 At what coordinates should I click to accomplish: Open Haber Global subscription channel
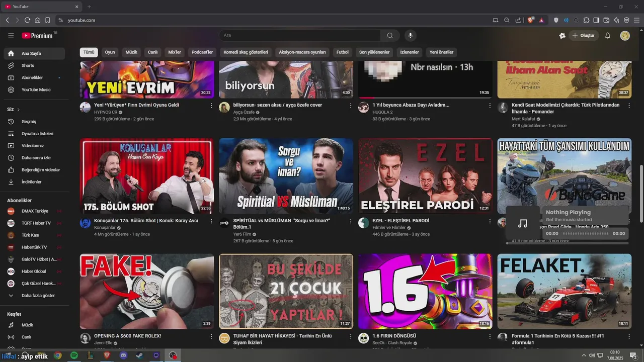click(x=34, y=271)
